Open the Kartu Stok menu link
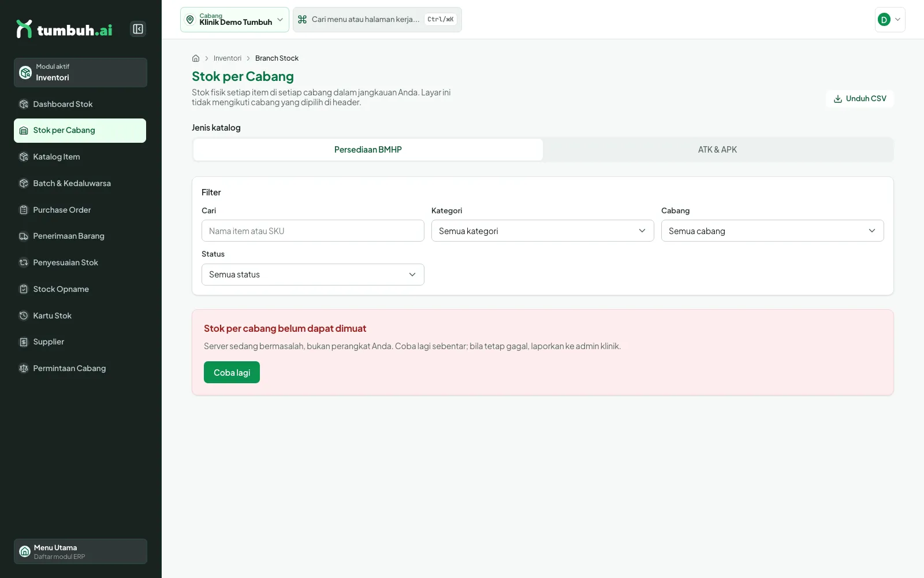This screenshot has width=924, height=578. pyautogui.click(x=80, y=316)
